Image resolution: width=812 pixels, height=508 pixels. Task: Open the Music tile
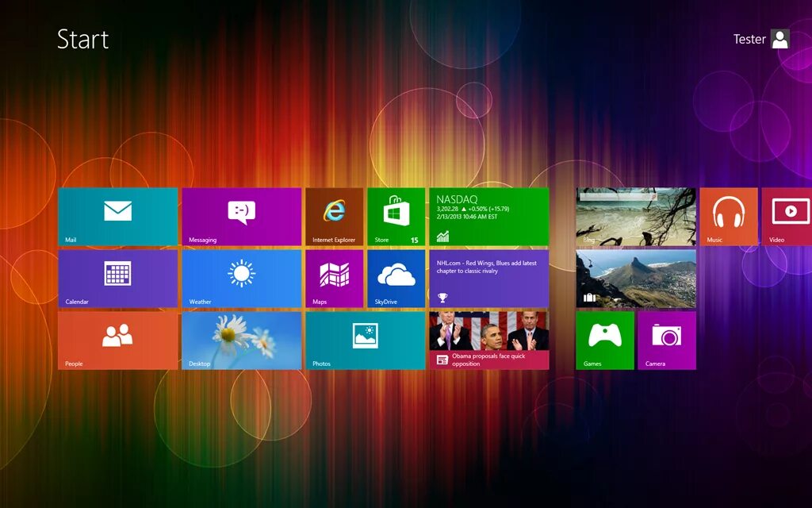[729, 217]
